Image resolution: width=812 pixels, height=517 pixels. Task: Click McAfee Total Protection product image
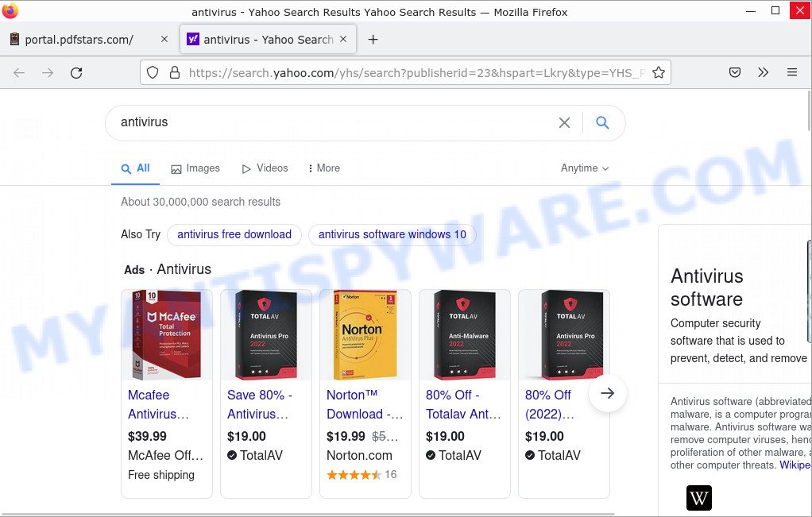click(x=166, y=335)
